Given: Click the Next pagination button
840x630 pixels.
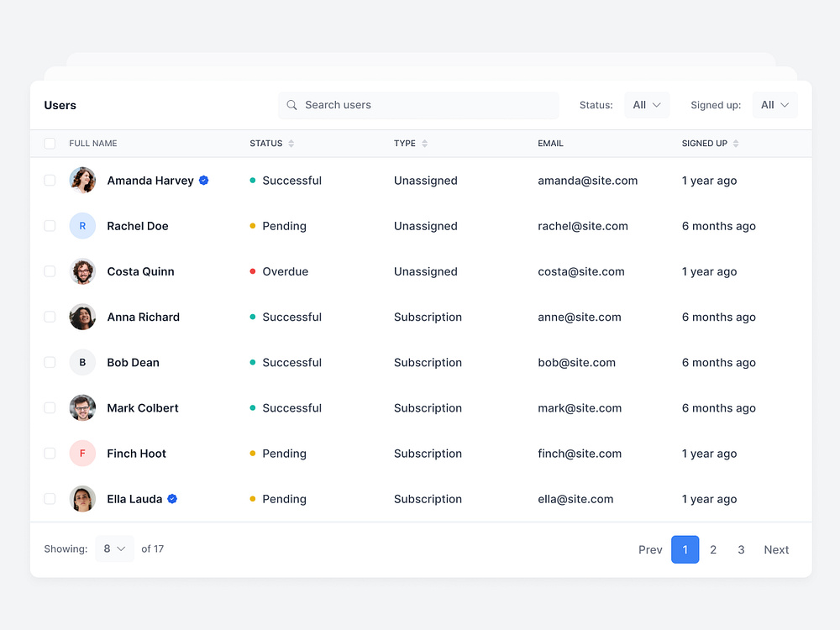Looking at the screenshot, I should [775, 549].
